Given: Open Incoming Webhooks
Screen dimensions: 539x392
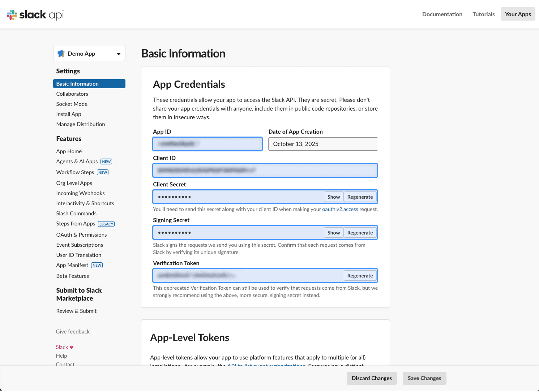Looking at the screenshot, I should [80, 193].
